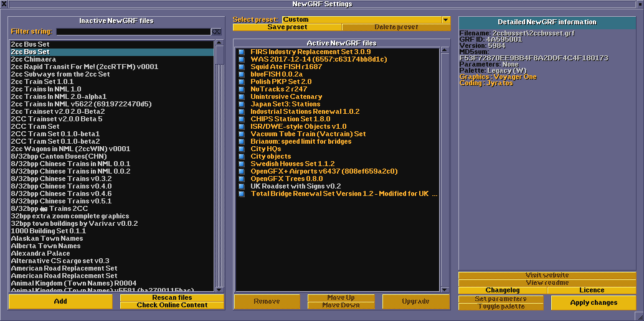
Task: Select 32bpp town buildings by Varivar
Action: tap(111, 224)
